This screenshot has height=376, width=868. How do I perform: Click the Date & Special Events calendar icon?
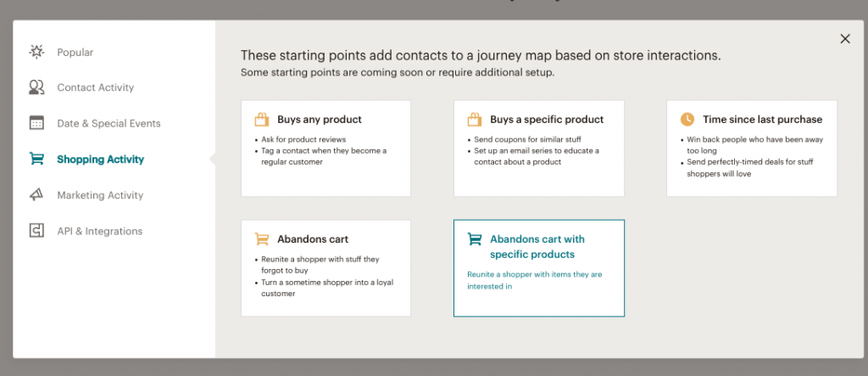click(36, 123)
